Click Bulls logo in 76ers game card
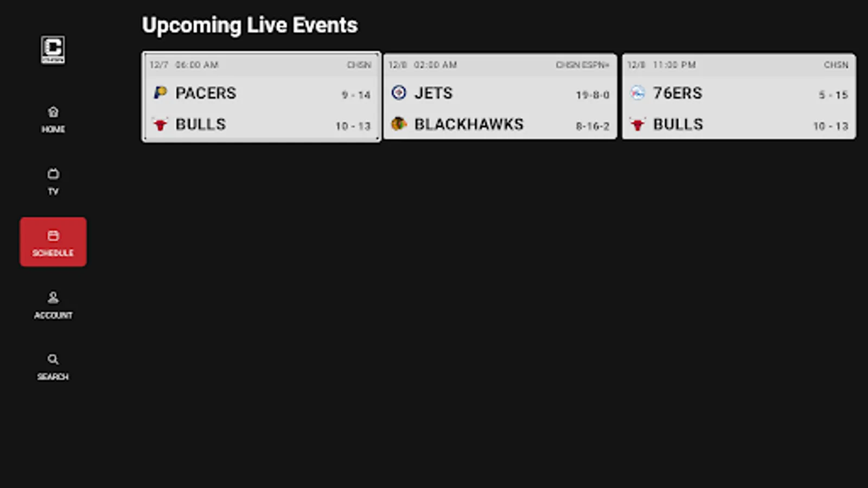 point(637,125)
